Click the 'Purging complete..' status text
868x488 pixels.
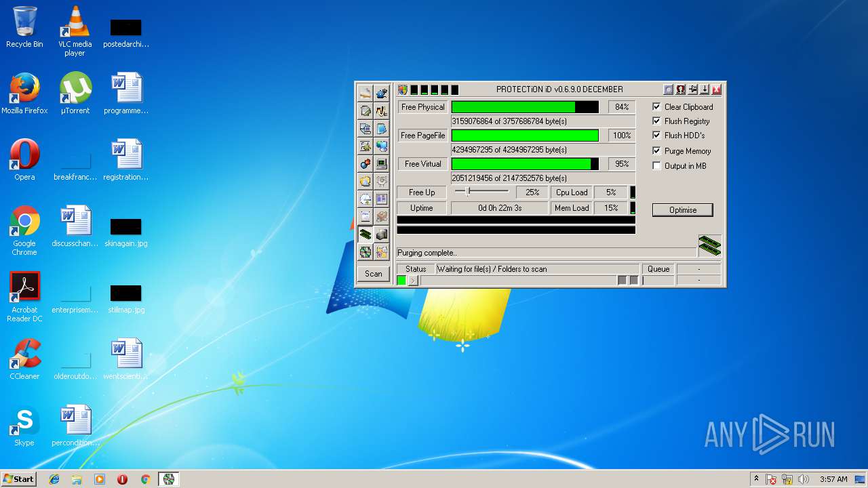pyautogui.click(x=427, y=253)
